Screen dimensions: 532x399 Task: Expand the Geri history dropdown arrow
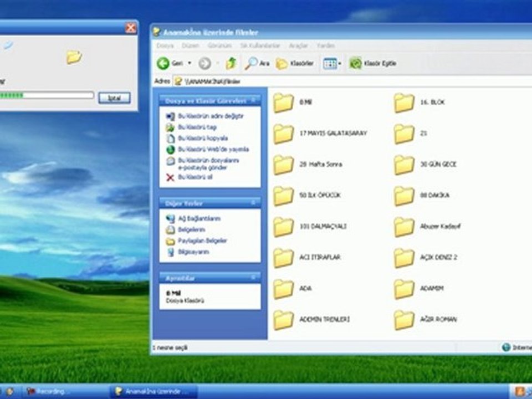(x=190, y=63)
